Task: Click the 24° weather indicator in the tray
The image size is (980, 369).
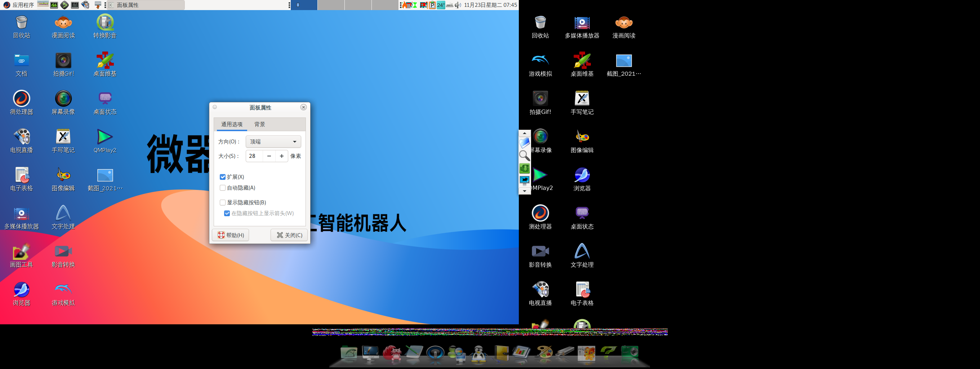Action: (x=441, y=5)
